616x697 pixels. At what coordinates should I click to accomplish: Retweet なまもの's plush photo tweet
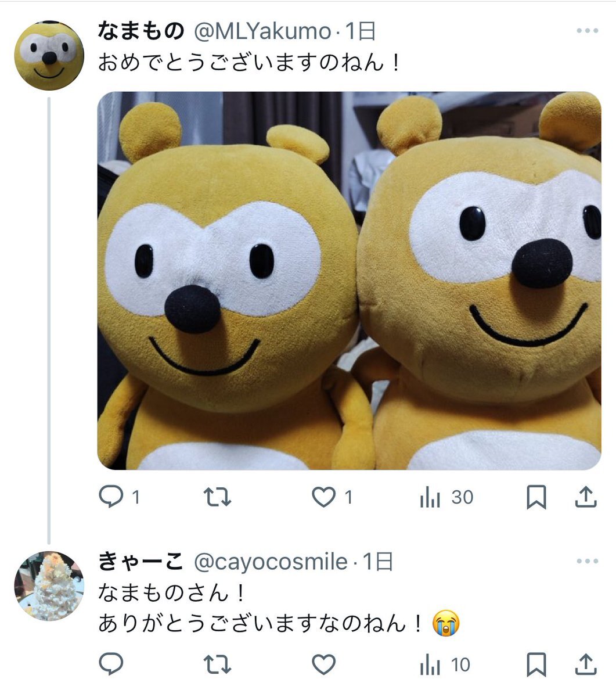click(218, 498)
